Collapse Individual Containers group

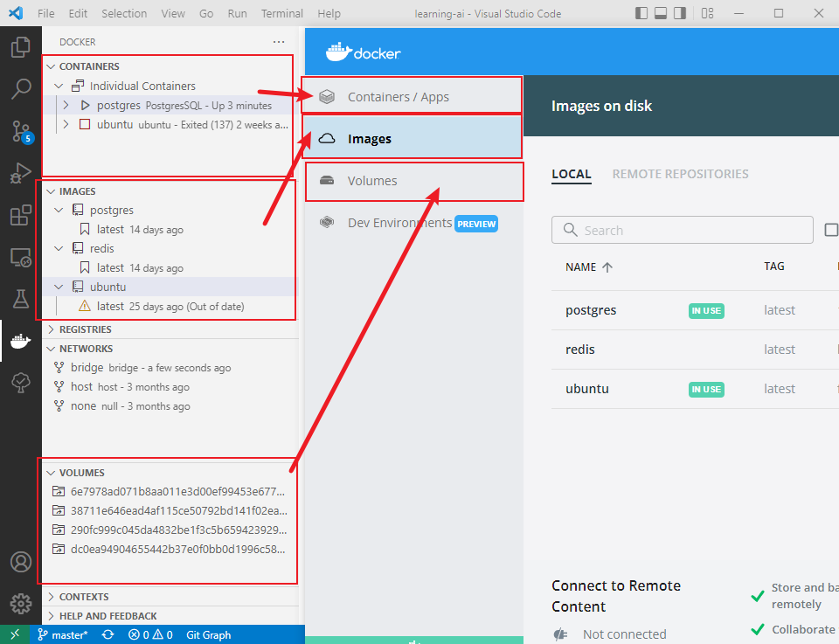tap(59, 86)
